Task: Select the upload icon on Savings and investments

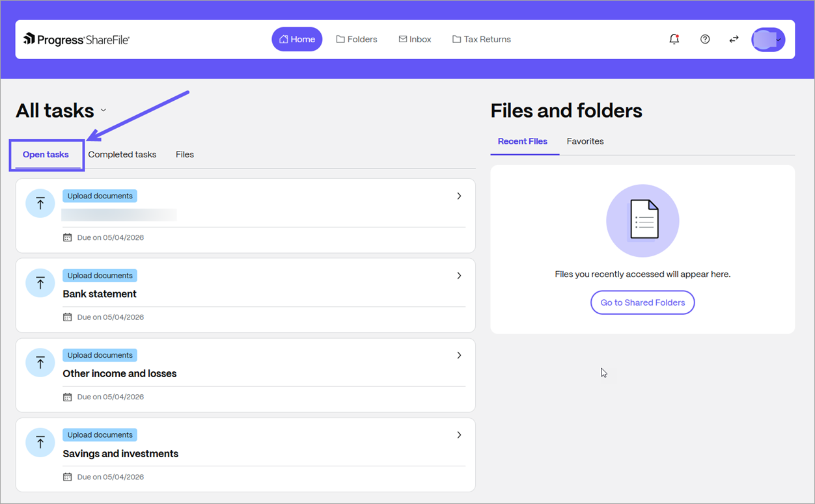Action: tap(40, 442)
